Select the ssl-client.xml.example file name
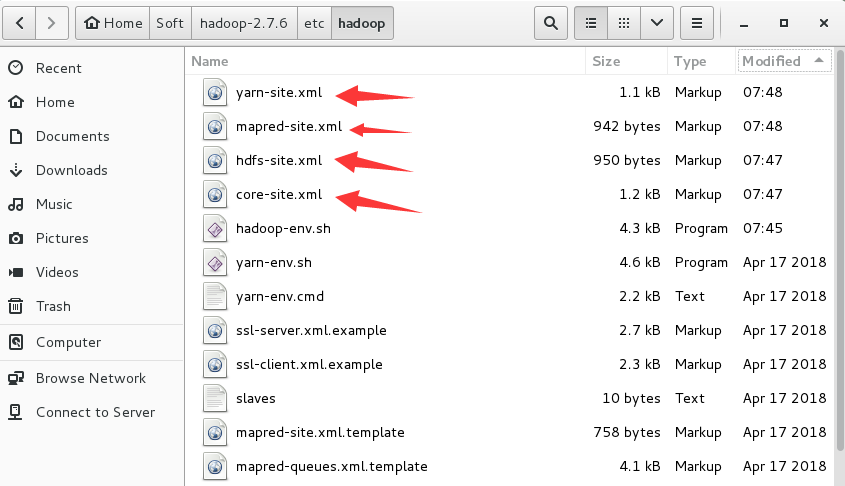Viewport: 845px width, 486px height. [309, 364]
